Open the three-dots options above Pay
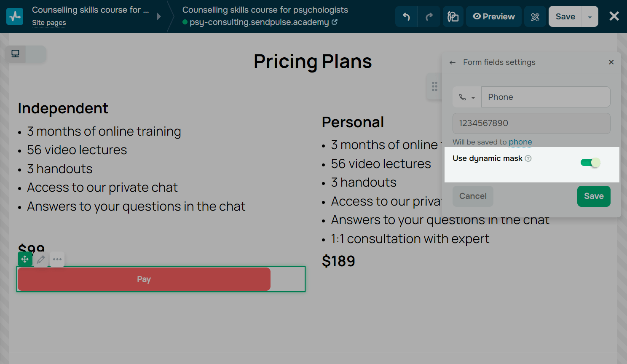Image resolution: width=627 pixels, height=364 pixels. [x=57, y=260]
